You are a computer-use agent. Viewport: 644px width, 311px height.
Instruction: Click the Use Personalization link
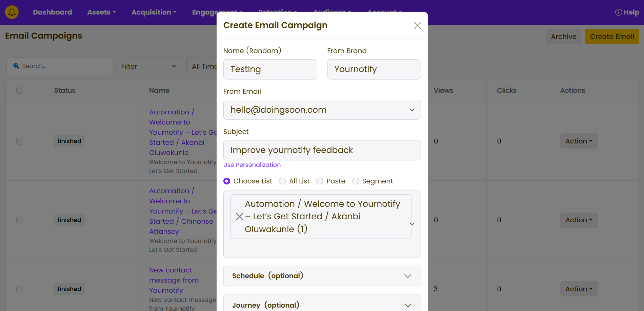252,165
